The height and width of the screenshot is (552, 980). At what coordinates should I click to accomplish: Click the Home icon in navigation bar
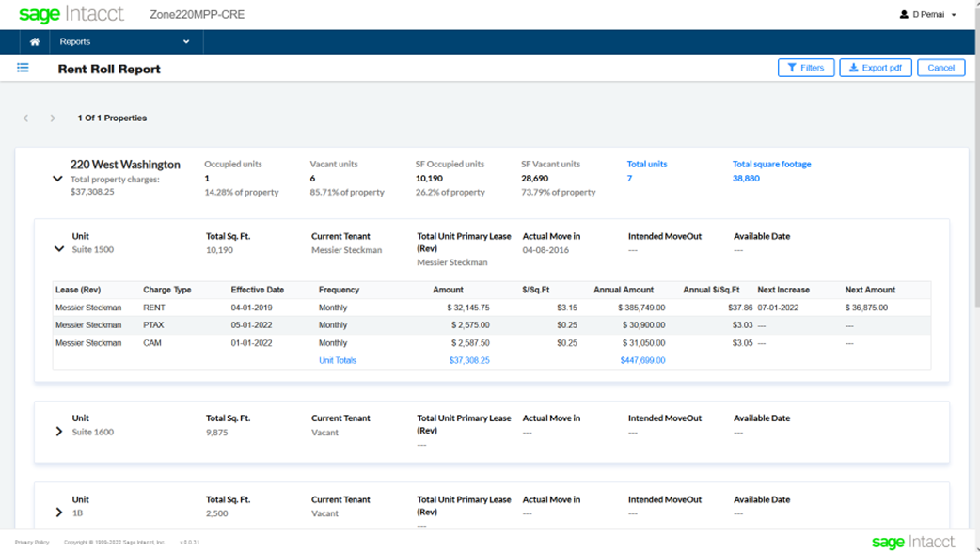tap(35, 42)
